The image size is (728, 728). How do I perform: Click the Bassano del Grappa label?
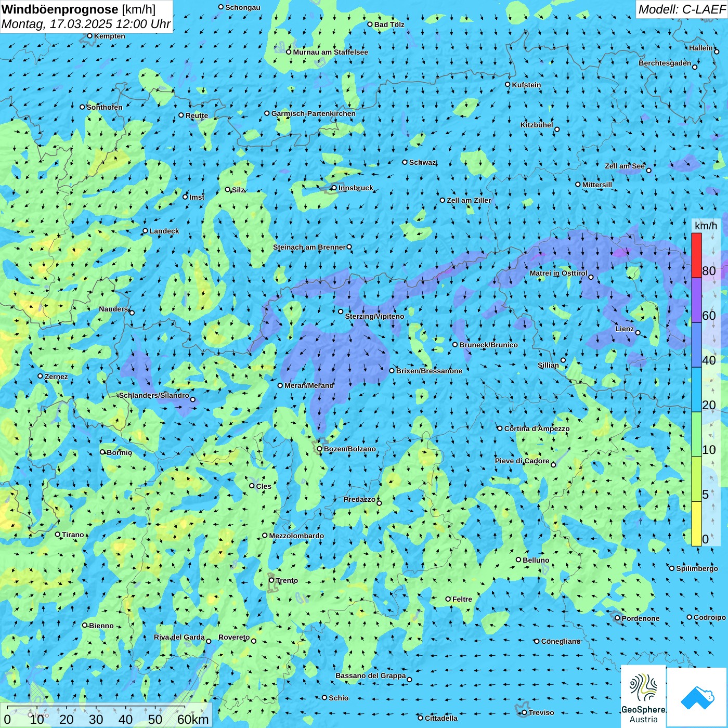(371, 675)
